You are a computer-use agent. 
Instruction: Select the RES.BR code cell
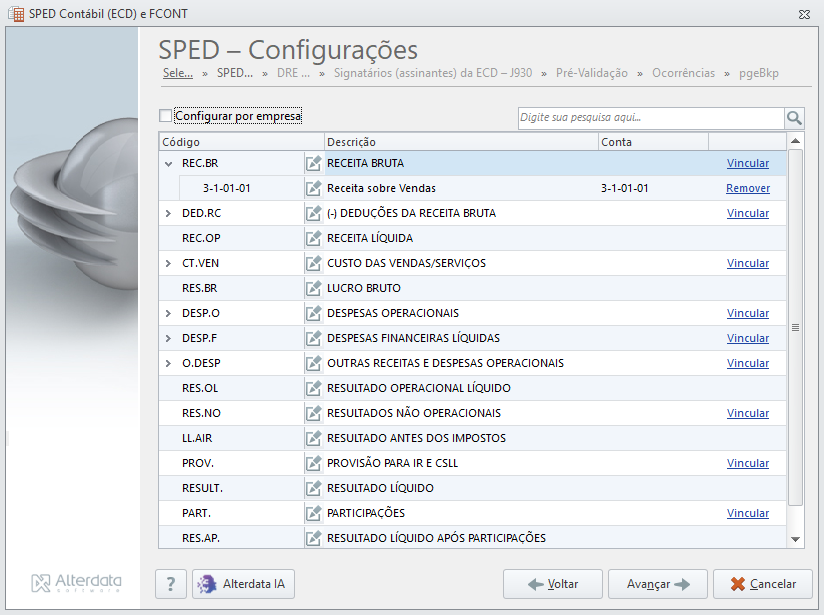[200, 288]
